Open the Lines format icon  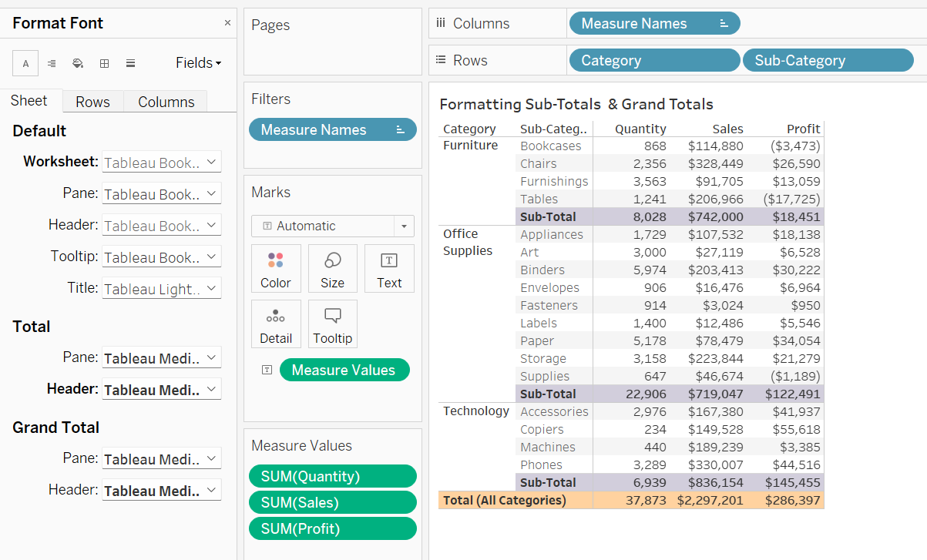130,63
